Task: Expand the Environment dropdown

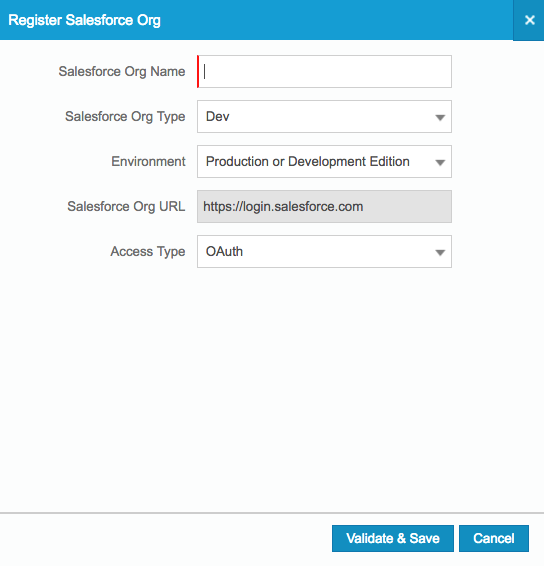Action: tap(324, 161)
